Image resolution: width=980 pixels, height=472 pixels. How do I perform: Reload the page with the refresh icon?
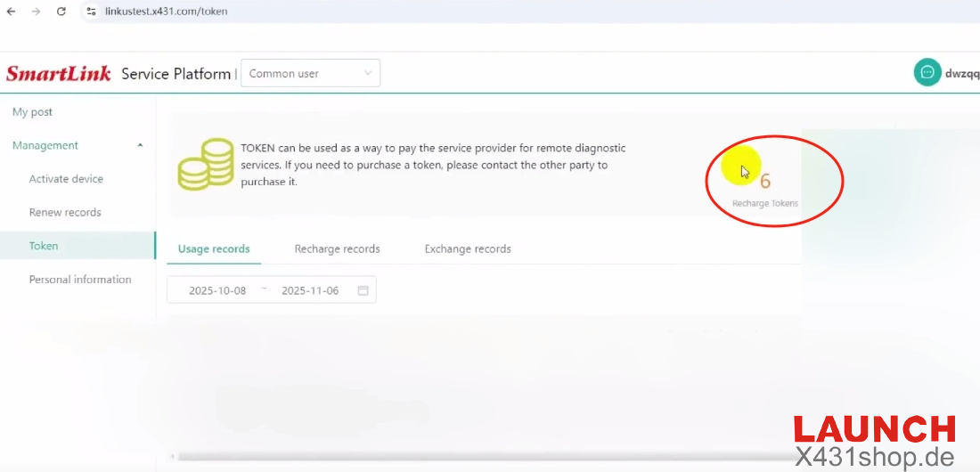tap(61, 12)
